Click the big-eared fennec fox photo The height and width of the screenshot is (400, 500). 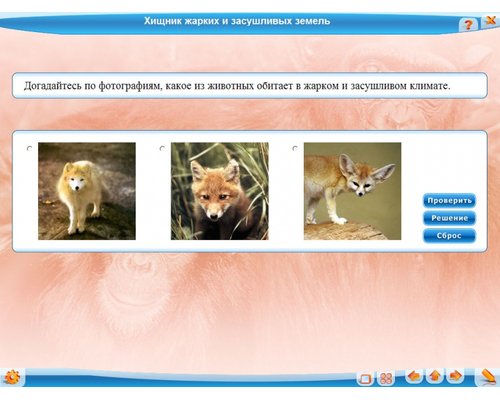tap(352, 191)
